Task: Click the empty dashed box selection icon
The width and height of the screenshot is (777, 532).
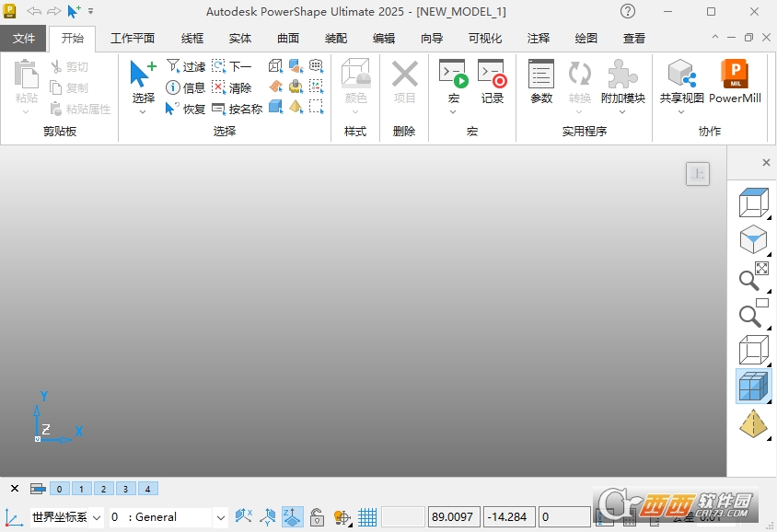Action: click(x=316, y=107)
